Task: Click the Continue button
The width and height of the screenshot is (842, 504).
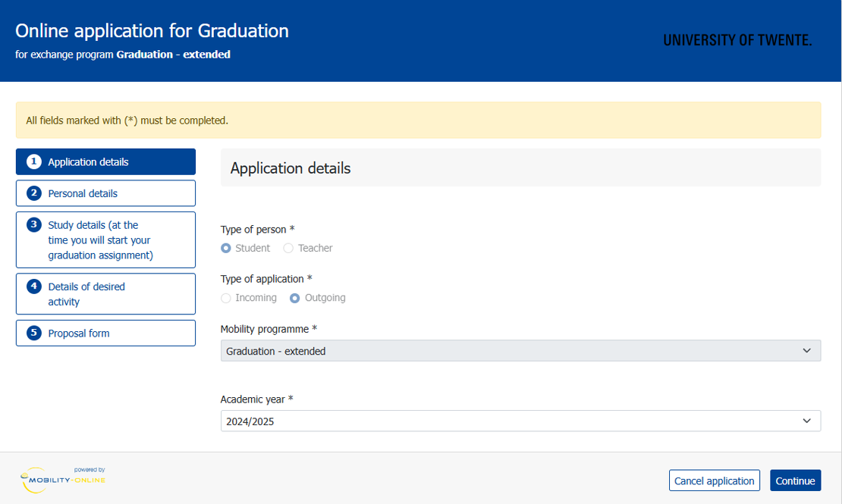Action: [795, 481]
